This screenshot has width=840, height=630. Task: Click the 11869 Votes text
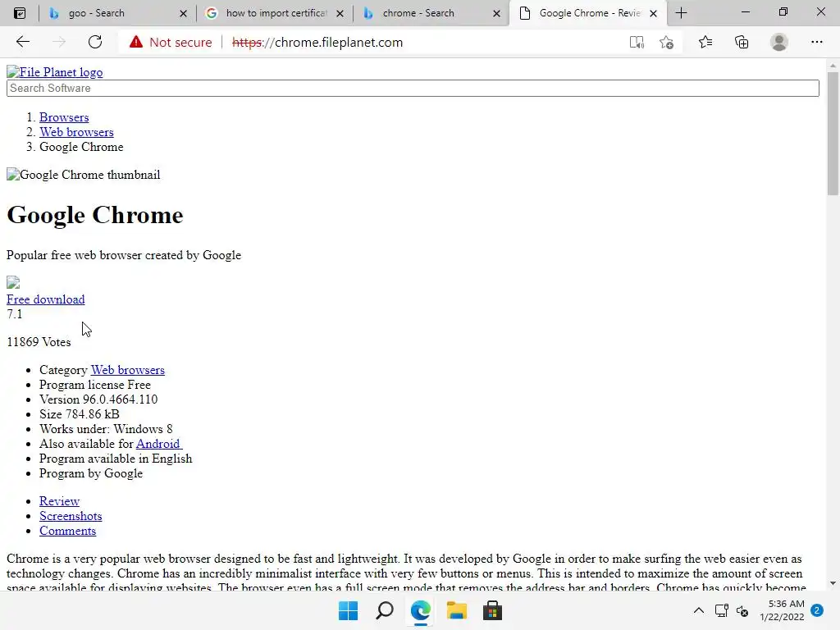tap(39, 342)
